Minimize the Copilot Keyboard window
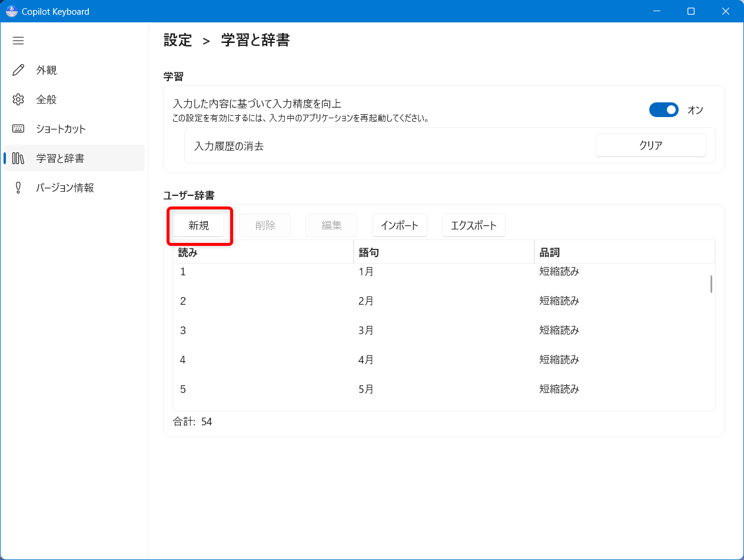744x560 pixels. pyautogui.click(x=657, y=11)
